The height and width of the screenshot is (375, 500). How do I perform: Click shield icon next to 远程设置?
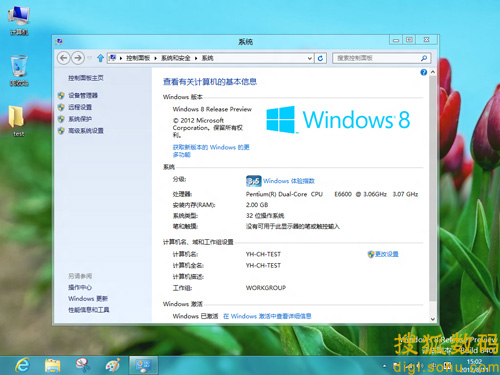(61, 107)
